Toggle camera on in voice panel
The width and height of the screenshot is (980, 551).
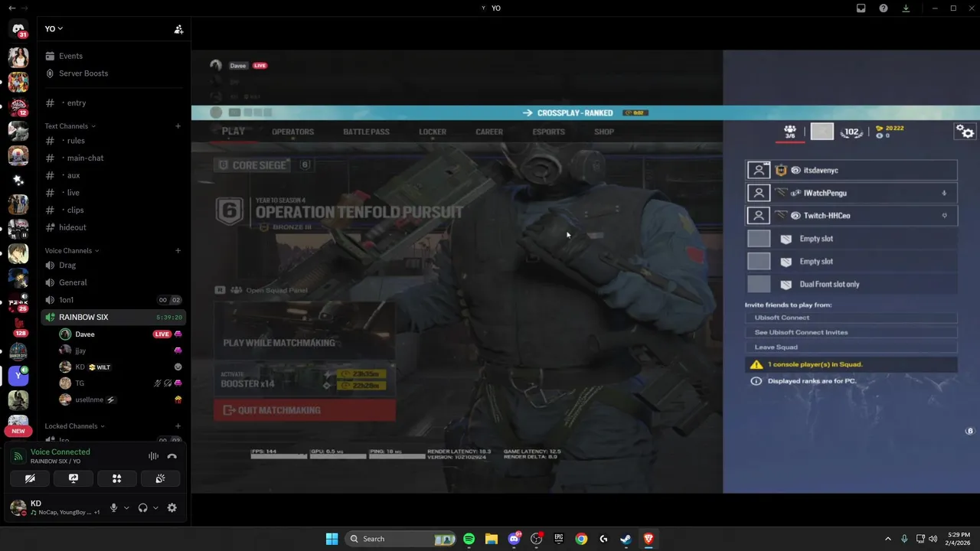(30, 478)
